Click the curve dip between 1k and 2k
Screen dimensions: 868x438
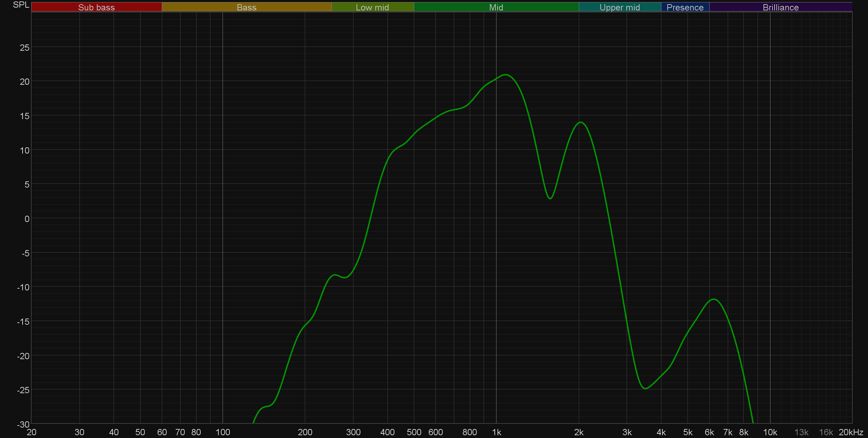(x=550, y=198)
